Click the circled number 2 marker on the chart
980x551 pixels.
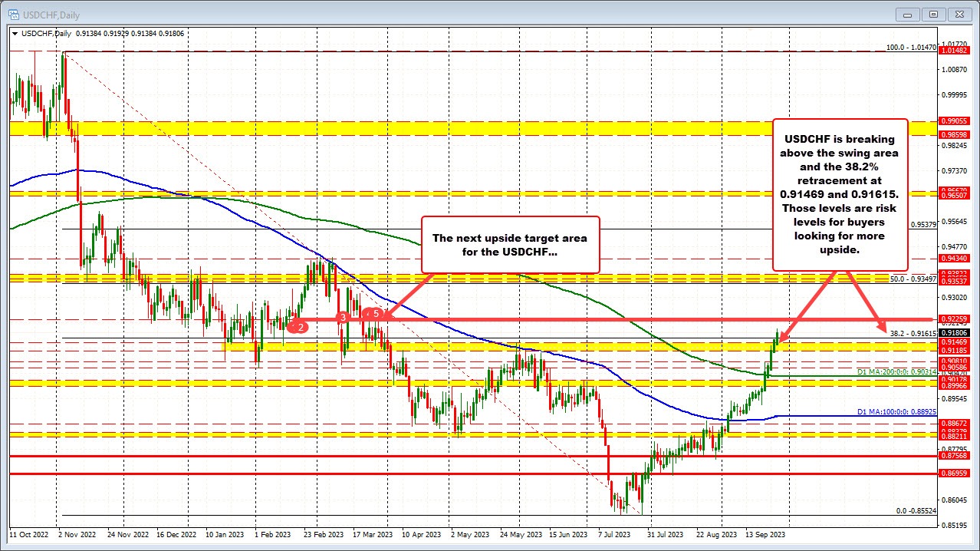coord(299,327)
